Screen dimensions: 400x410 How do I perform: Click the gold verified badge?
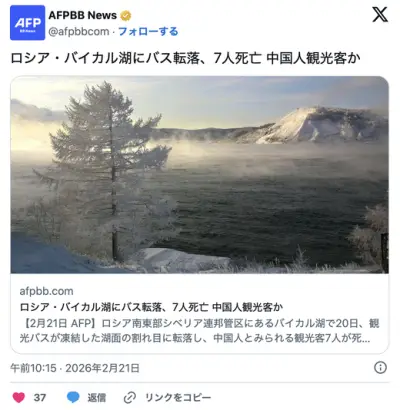[x=126, y=15]
